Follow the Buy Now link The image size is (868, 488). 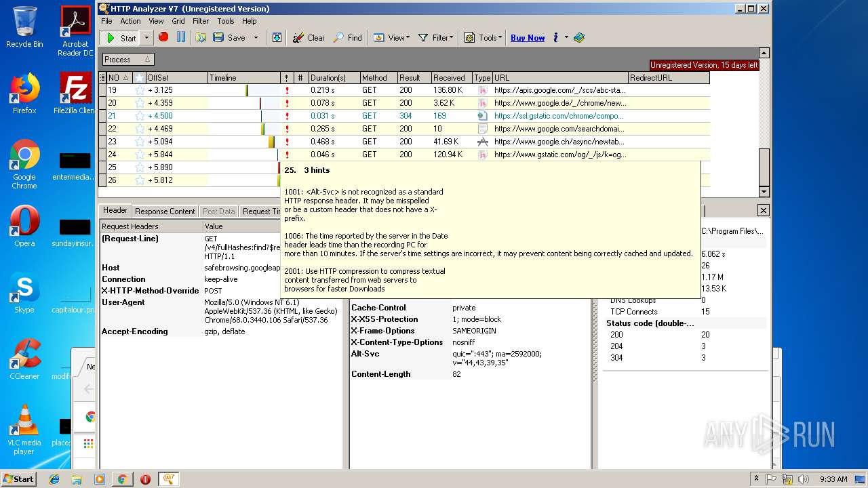click(528, 38)
